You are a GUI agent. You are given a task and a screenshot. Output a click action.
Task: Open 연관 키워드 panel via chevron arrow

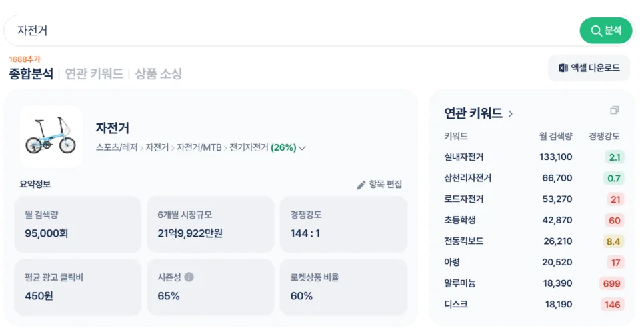click(x=511, y=114)
